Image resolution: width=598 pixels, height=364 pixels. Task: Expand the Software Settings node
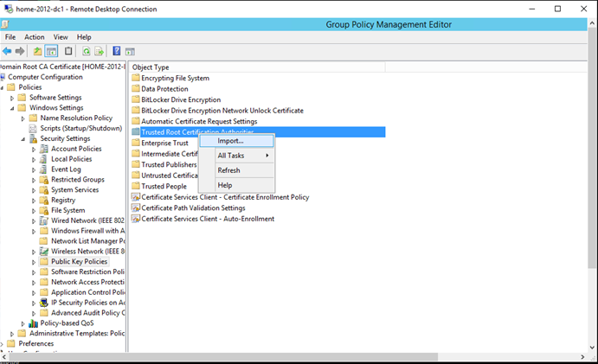[12, 98]
